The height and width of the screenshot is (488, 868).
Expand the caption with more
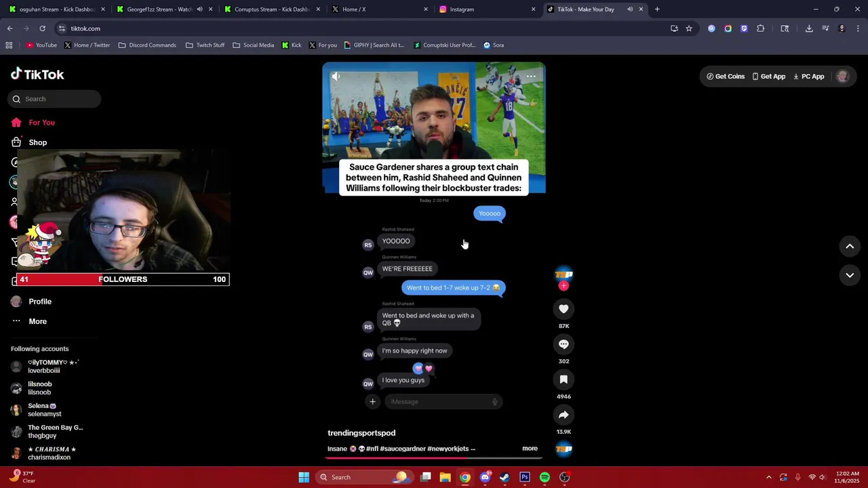click(530, 449)
